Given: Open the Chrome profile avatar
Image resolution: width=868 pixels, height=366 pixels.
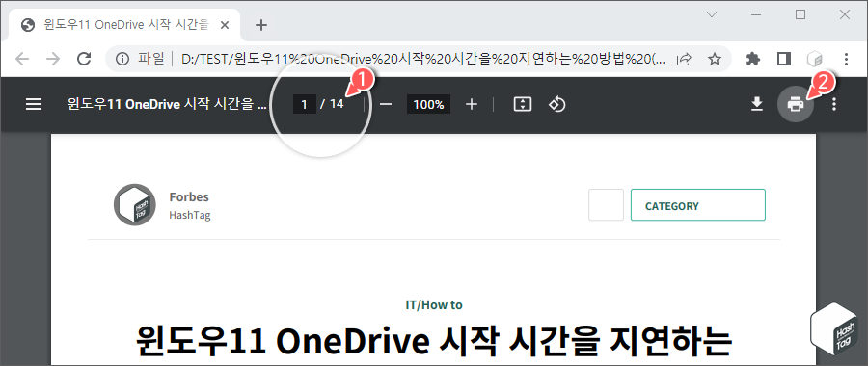Looking at the screenshot, I should (x=815, y=59).
